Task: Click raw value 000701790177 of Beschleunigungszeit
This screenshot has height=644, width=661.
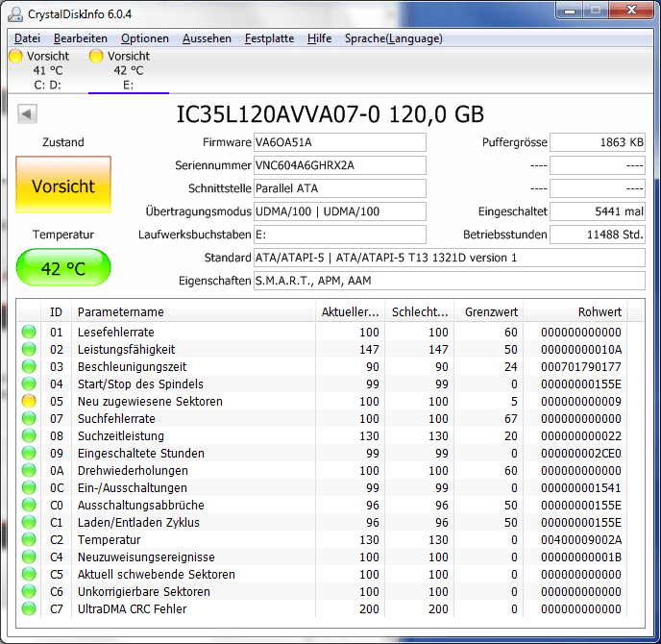Action: point(581,366)
